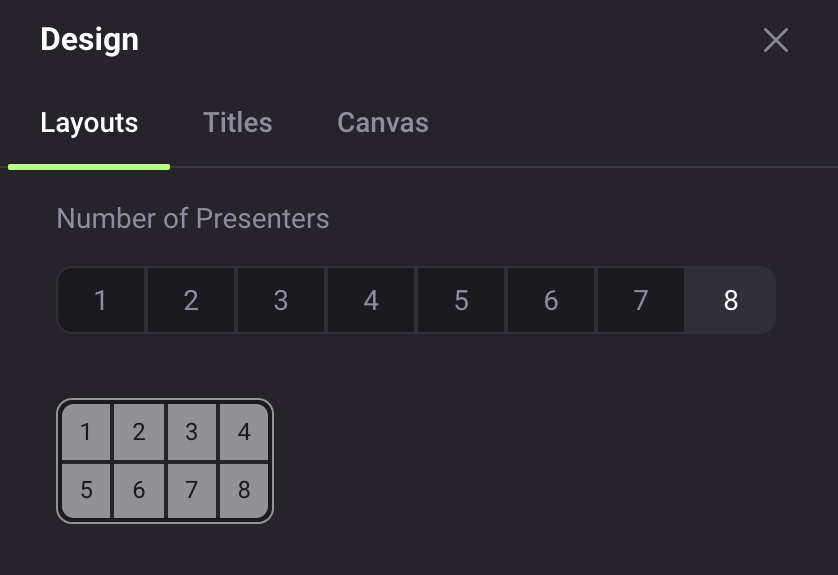Select 7 presenters button
The width and height of the screenshot is (838, 575).
click(641, 300)
